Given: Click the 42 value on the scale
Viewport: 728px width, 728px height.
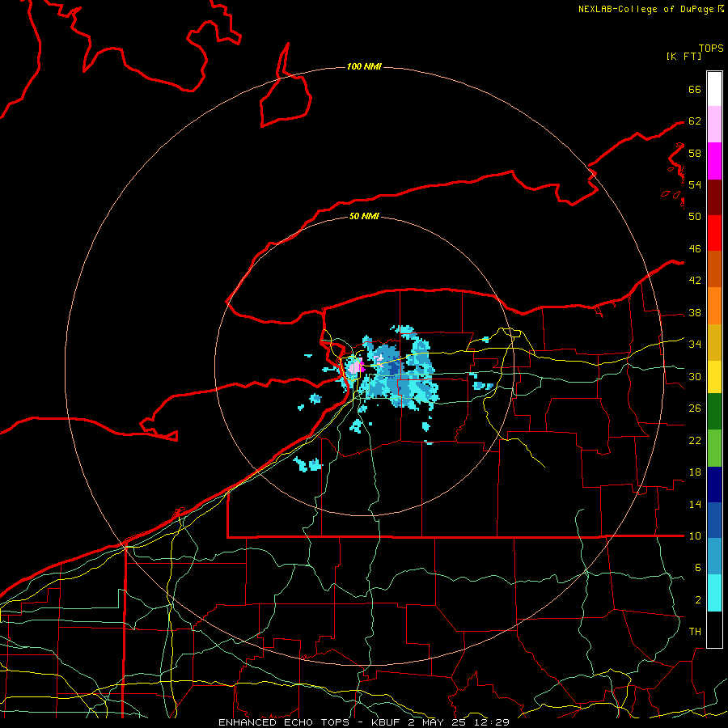Looking at the screenshot, I should coord(695,280).
